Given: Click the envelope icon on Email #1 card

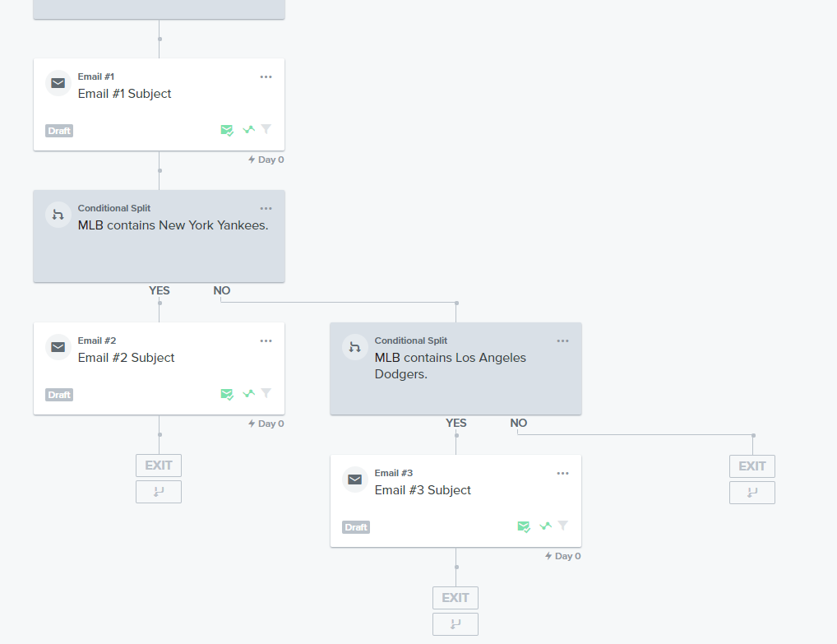Looking at the screenshot, I should tap(58, 83).
